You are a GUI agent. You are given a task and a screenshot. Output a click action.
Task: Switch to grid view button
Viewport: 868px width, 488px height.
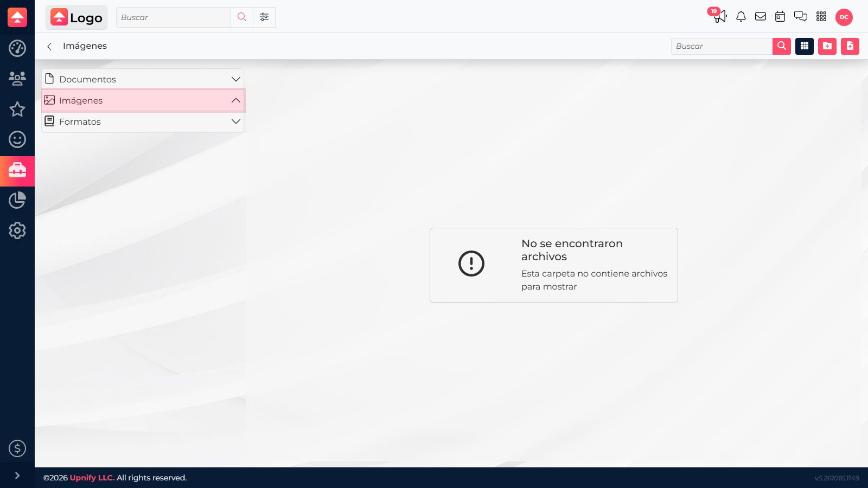(805, 46)
